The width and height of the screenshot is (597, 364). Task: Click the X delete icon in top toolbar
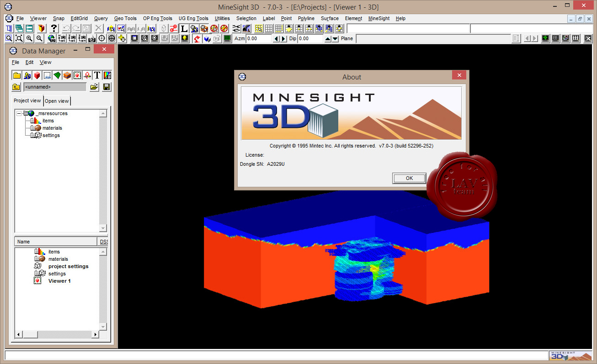coord(98,28)
